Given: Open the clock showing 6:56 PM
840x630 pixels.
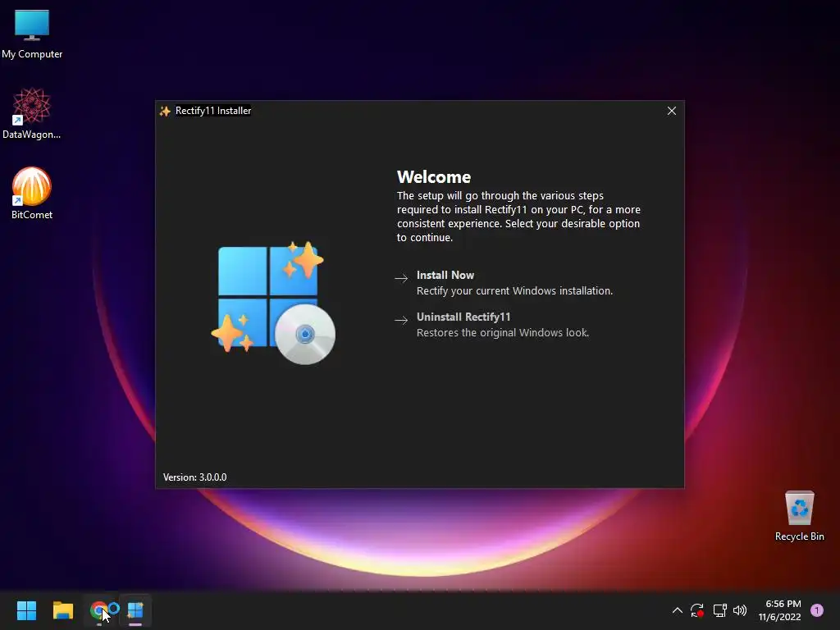Looking at the screenshot, I should (x=780, y=610).
